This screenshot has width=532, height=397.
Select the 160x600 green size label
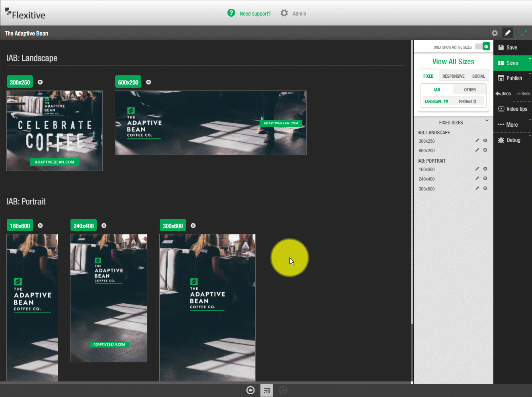pos(20,226)
